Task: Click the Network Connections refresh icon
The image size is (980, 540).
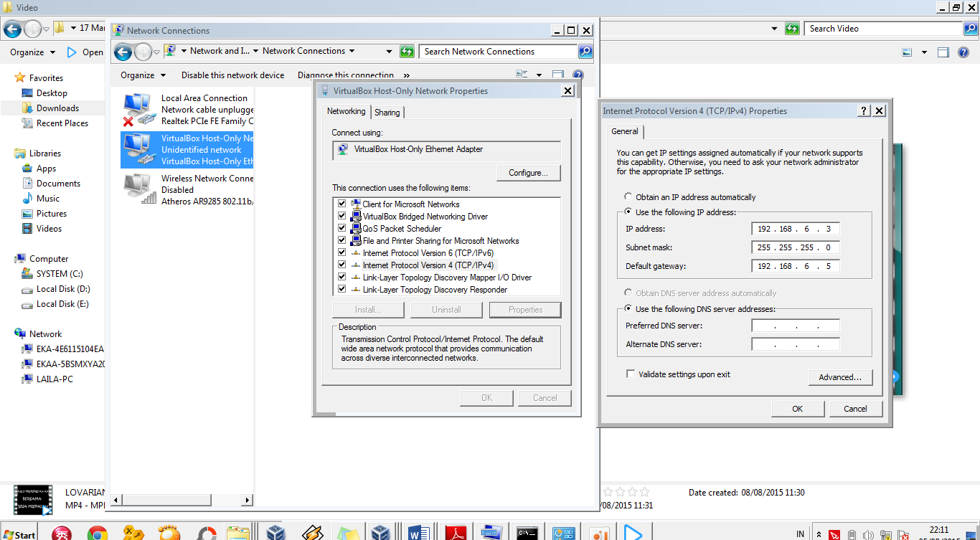Action: [x=407, y=52]
